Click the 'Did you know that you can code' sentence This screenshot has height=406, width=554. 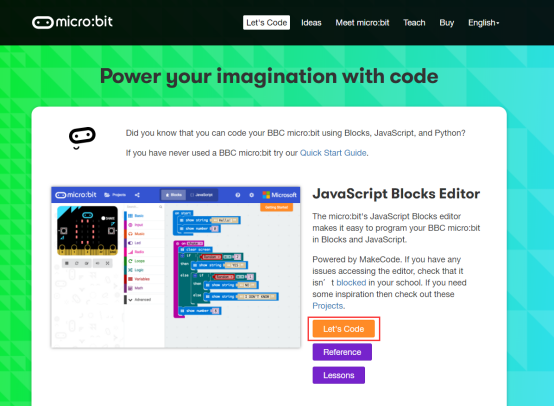tap(295, 133)
